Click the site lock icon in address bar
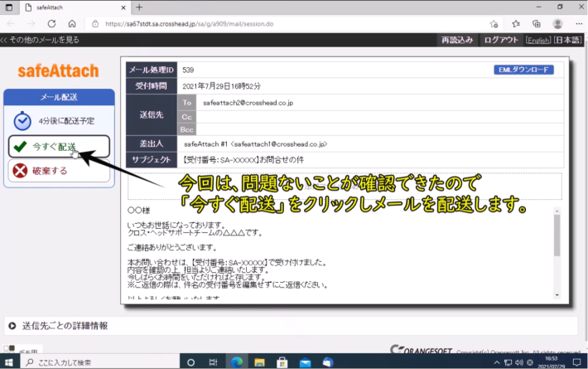588x369 pixels. [95, 24]
